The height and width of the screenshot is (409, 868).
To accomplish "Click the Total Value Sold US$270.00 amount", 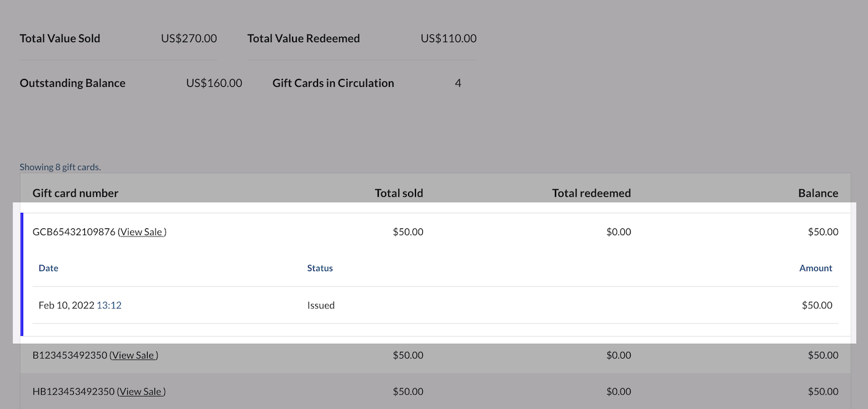I will click(188, 38).
